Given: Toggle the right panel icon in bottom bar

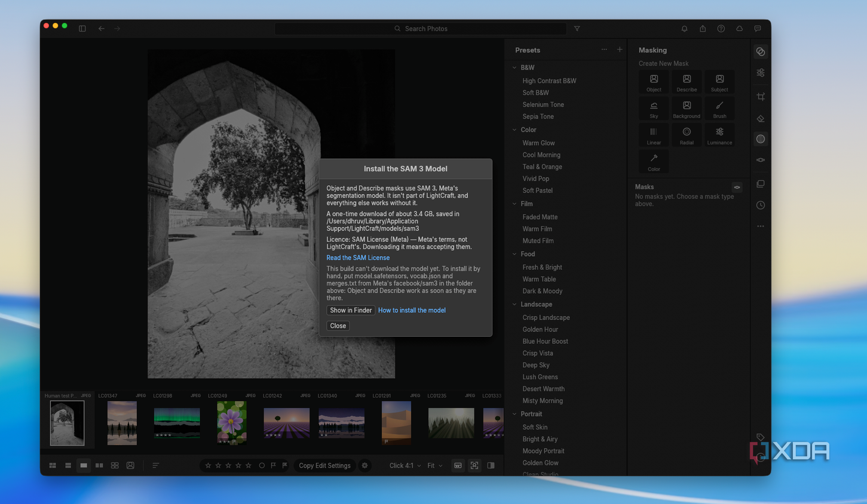Looking at the screenshot, I should (x=491, y=465).
